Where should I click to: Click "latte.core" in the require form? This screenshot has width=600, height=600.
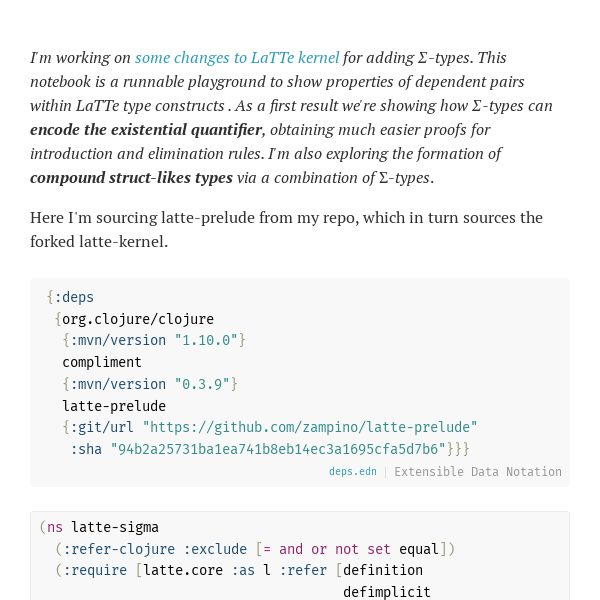coord(183,570)
